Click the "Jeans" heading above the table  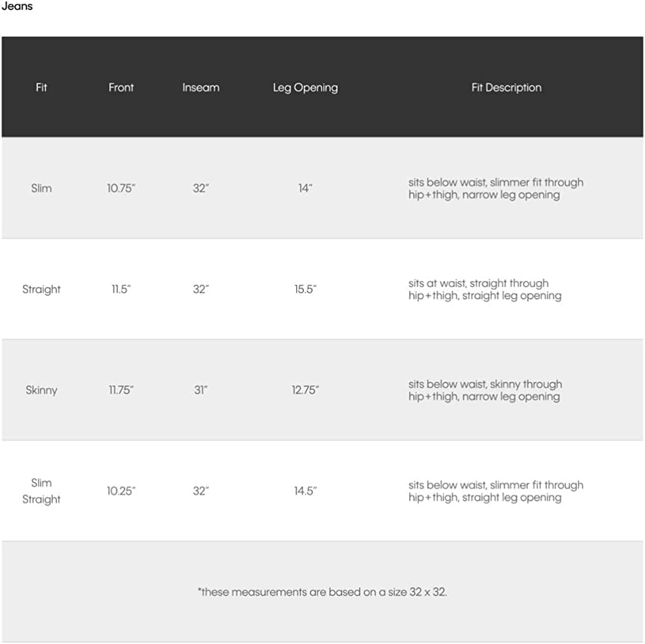[x=17, y=7]
